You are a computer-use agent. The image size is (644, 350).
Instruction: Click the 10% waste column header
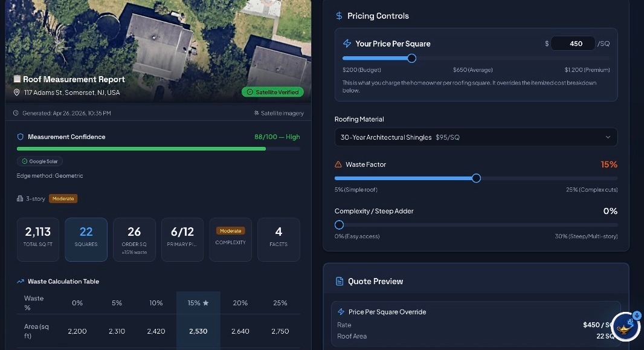coord(156,303)
